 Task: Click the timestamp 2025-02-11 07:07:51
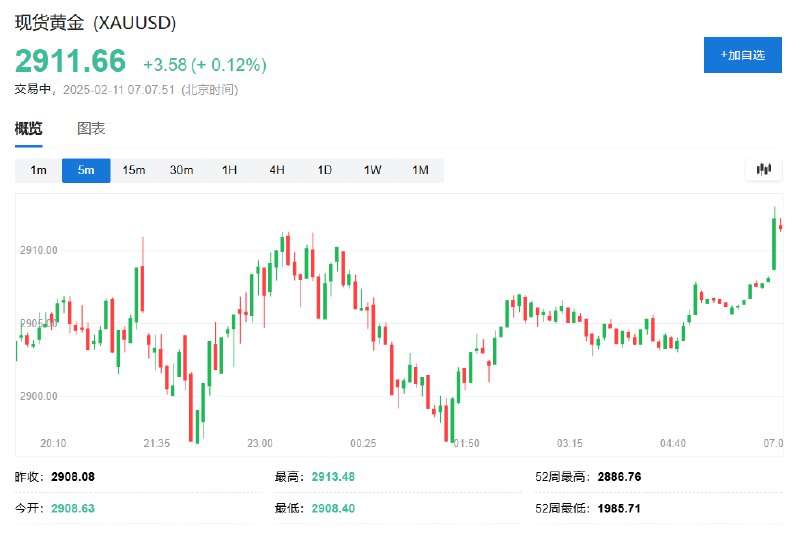119,90
